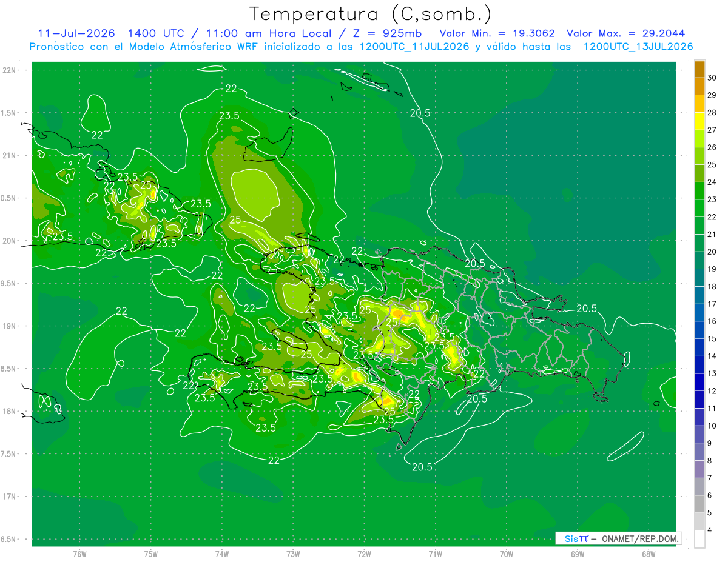Click the '17N' latitude axis label
The width and height of the screenshot is (728, 562).
(x=10, y=497)
